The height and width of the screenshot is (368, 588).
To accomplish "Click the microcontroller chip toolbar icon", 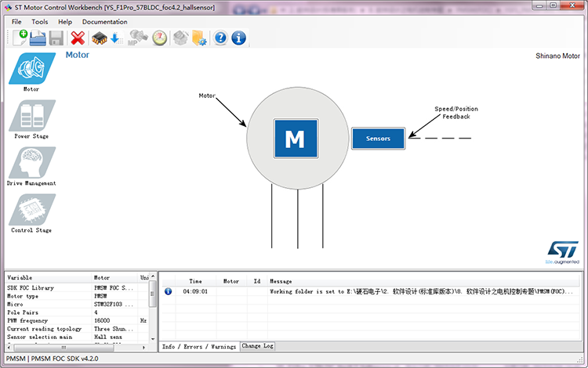I will pyautogui.click(x=99, y=38).
